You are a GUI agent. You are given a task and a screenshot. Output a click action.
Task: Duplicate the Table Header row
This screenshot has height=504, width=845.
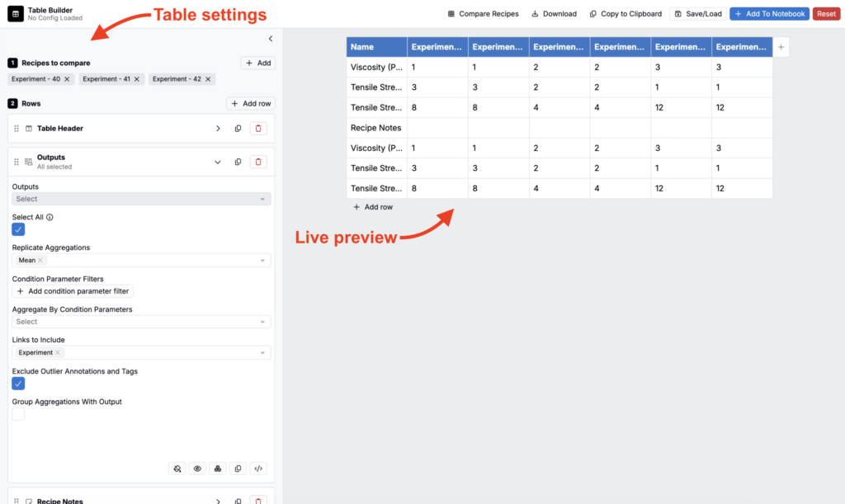[238, 128]
